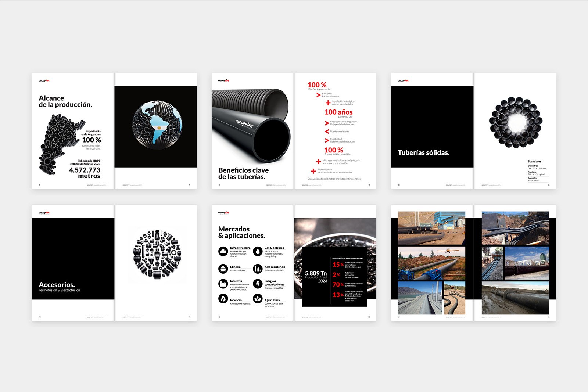This screenshot has height=392, width=588.
Task: Click 'Experiencia en la Argentina' text
Action: 91,133
